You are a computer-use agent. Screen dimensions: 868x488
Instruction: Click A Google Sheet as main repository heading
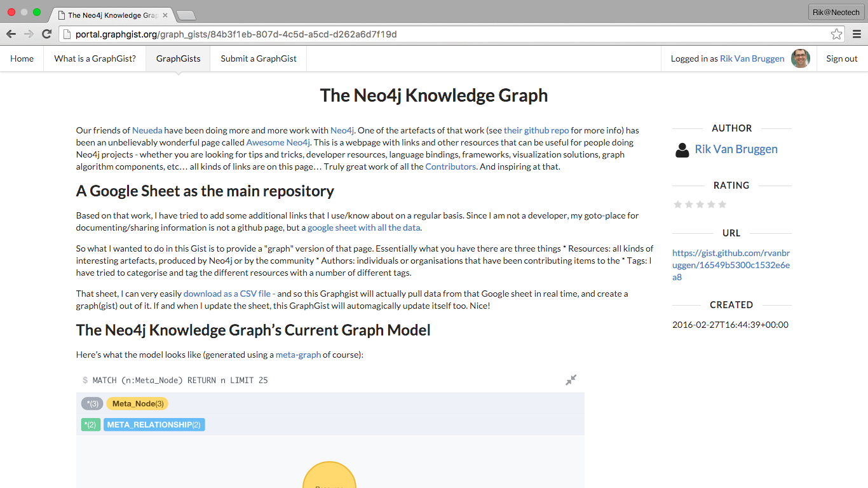click(205, 191)
